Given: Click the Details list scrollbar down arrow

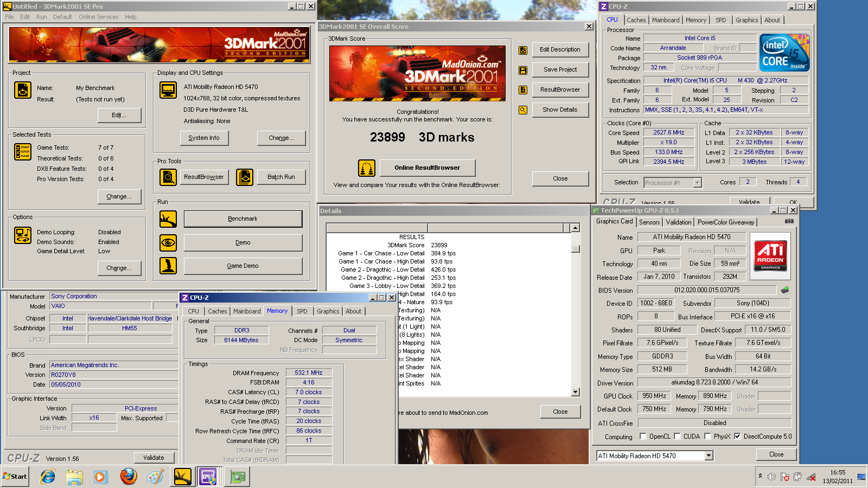Looking at the screenshot, I should coord(576,392).
